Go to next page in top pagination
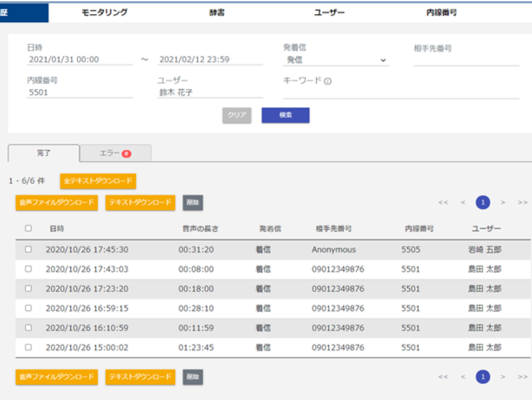 503,202
